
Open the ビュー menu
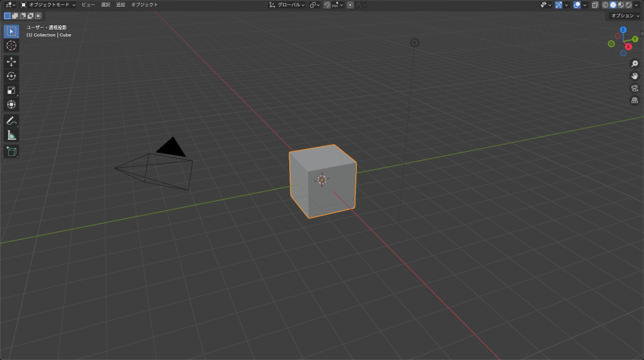(88, 5)
